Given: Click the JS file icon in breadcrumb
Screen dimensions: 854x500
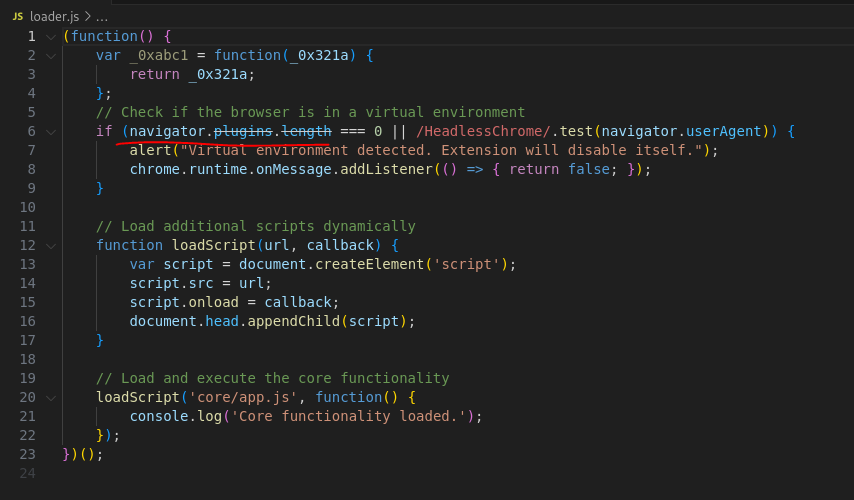Looking at the screenshot, I should pyautogui.click(x=17, y=17).
